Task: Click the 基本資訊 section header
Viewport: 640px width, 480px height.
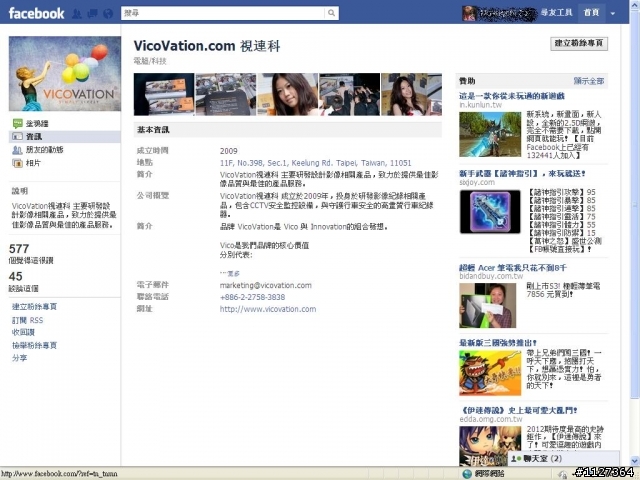Action: [x=288, y=130]
